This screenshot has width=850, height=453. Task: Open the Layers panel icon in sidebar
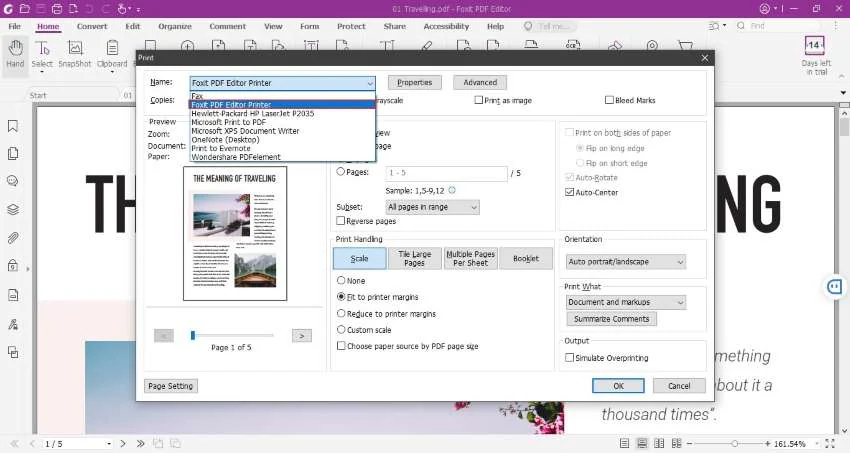13,209
